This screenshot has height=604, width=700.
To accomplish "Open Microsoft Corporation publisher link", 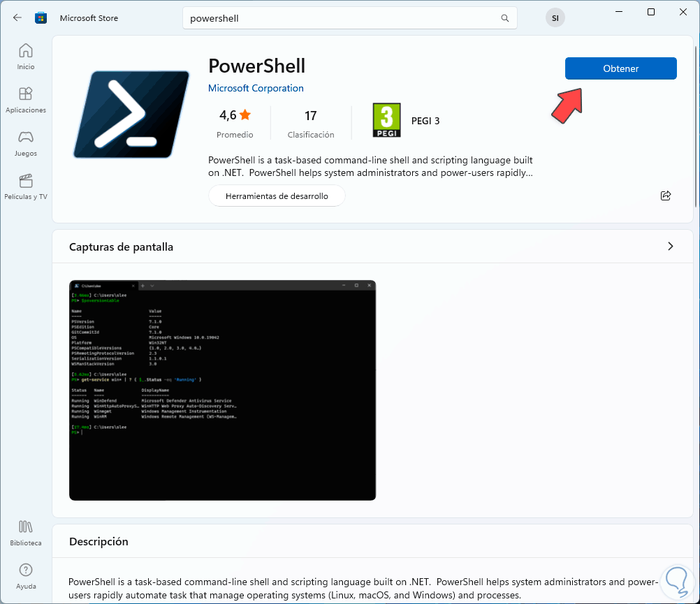I will tap(256, 88).
